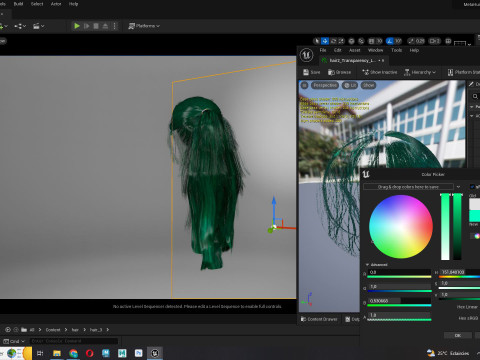Open rotation snap value 10° dropdown

click(398, 41)
